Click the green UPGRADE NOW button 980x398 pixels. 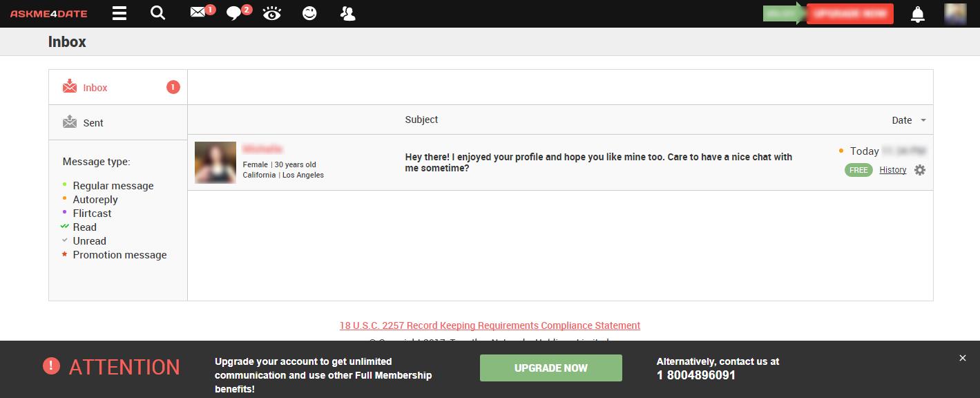(550, 368)
